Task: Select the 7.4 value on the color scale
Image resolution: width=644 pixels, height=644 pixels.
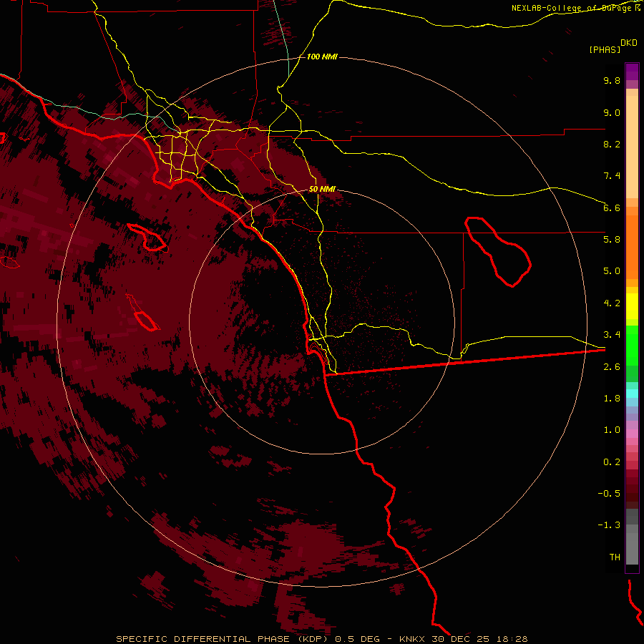Action: pos(612,176)
